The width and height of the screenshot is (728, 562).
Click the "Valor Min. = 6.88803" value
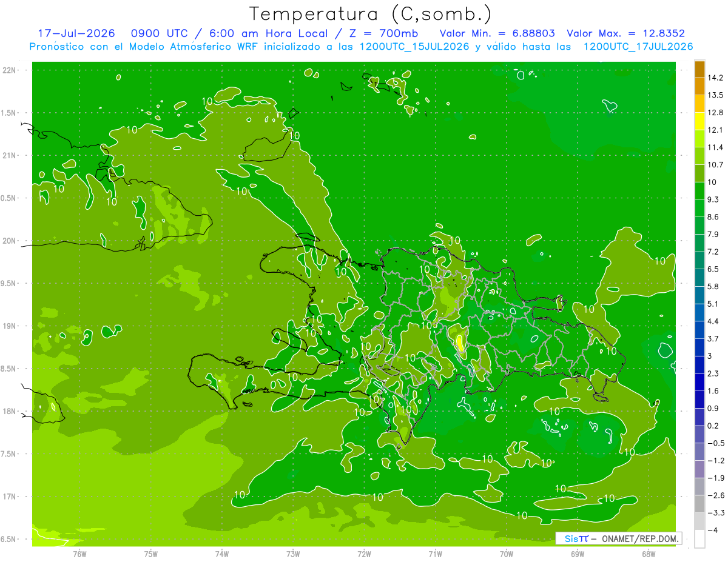tap(497, 33)
